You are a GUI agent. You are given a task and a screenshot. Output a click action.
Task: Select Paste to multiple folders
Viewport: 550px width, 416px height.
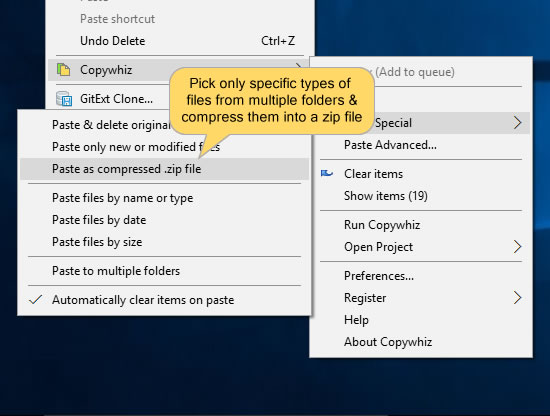(x=165, y=271)
